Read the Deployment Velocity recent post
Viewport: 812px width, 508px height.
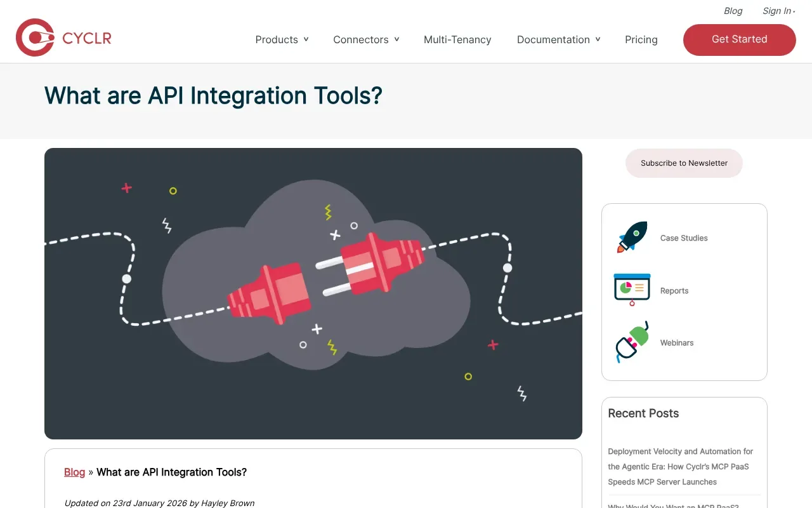(680, 466)
